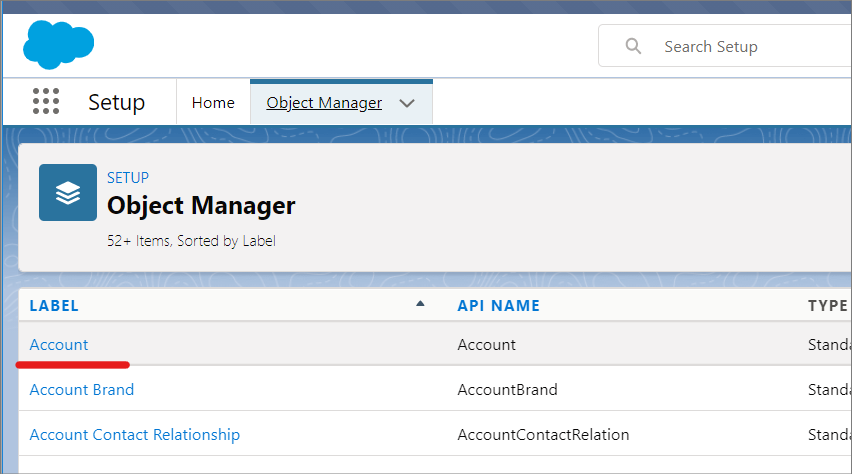
Task: Sort by the API NAME column header
Action: point(498,305)
